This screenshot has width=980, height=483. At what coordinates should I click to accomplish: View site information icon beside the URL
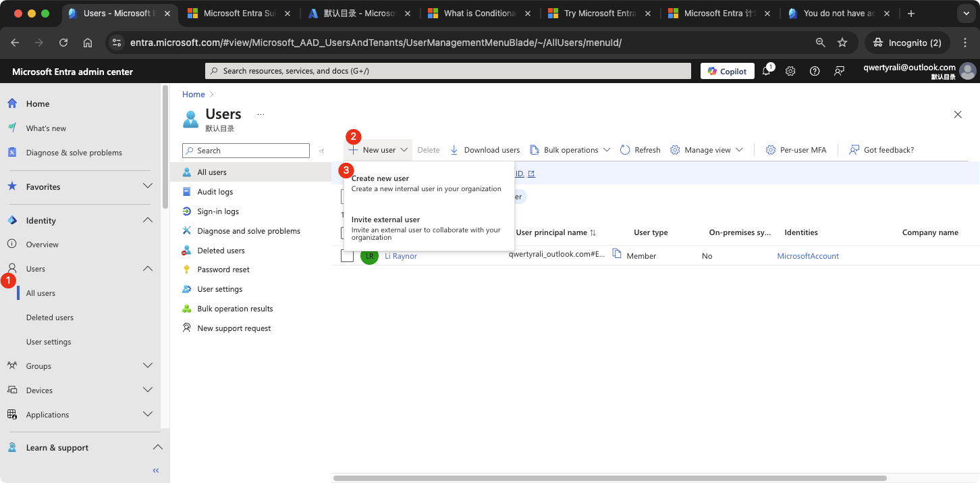tap(117, 43)
